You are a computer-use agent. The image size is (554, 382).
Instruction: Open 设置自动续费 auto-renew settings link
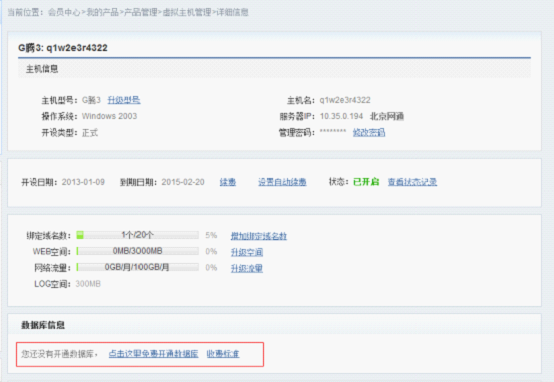tap(282, 182)
